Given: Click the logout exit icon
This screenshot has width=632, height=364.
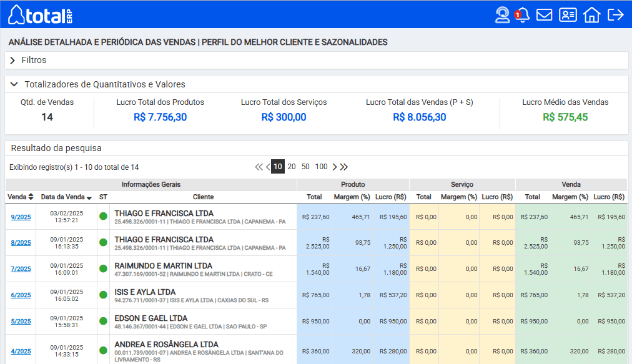Looking at the screenshot, I should pyautogui.click(x=616, y=14).
